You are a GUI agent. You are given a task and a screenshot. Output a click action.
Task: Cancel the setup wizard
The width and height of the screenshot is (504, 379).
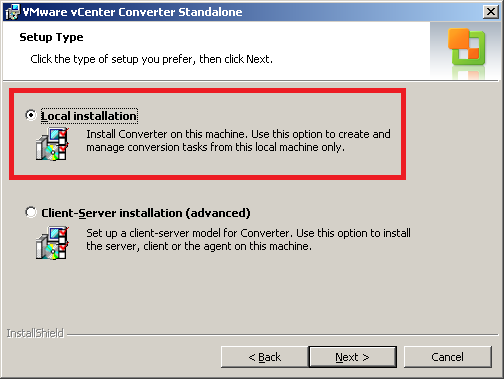coord(447,357)
